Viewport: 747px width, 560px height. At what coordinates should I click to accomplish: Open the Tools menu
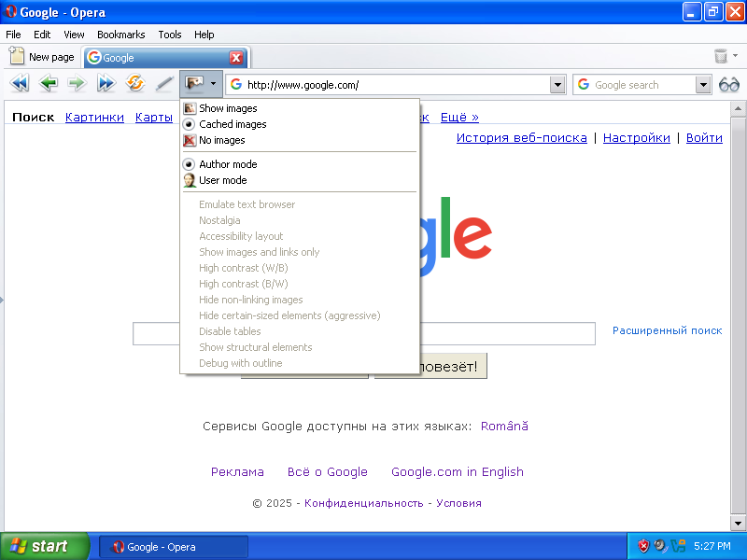pos(170,35)
